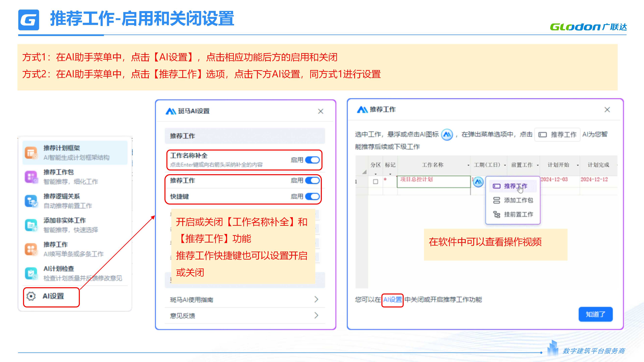Open 意见反馈 row
This screenshot has height=362, width=644.
245,316
